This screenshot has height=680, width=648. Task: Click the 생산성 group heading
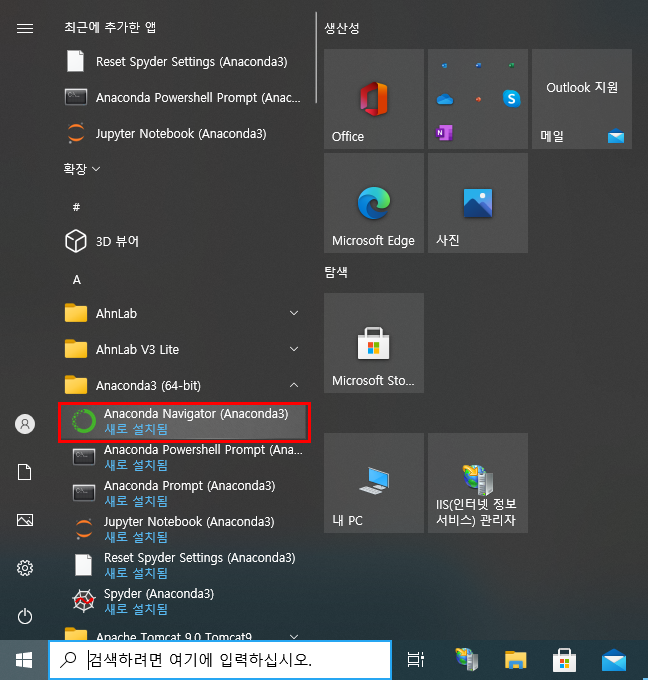pyautogui.click(x=342, y=29)
